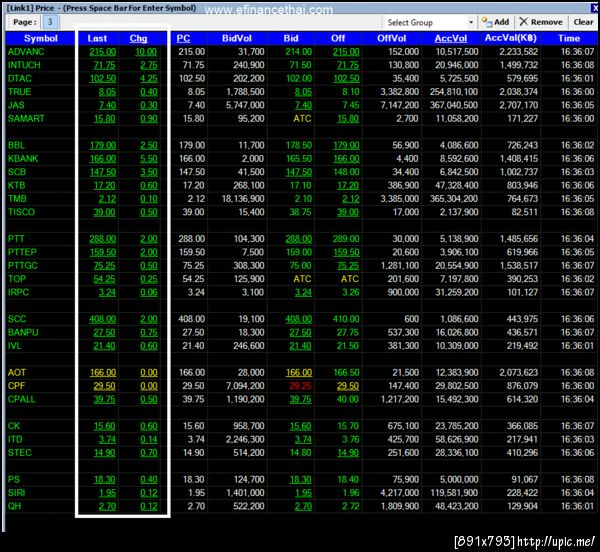Select the AOT symbol
The height and width of the screenshot is (552, 600).
click(17, 373)
